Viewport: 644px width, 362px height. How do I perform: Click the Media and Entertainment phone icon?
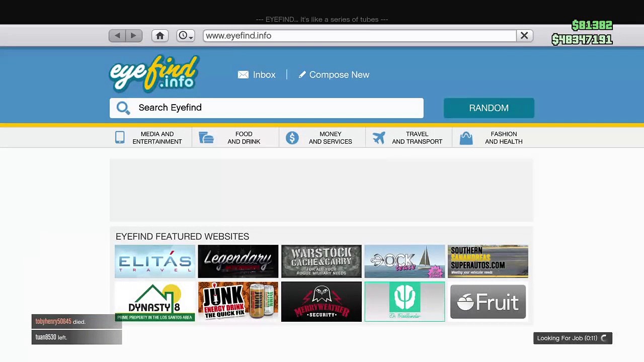tap(120, 138)
